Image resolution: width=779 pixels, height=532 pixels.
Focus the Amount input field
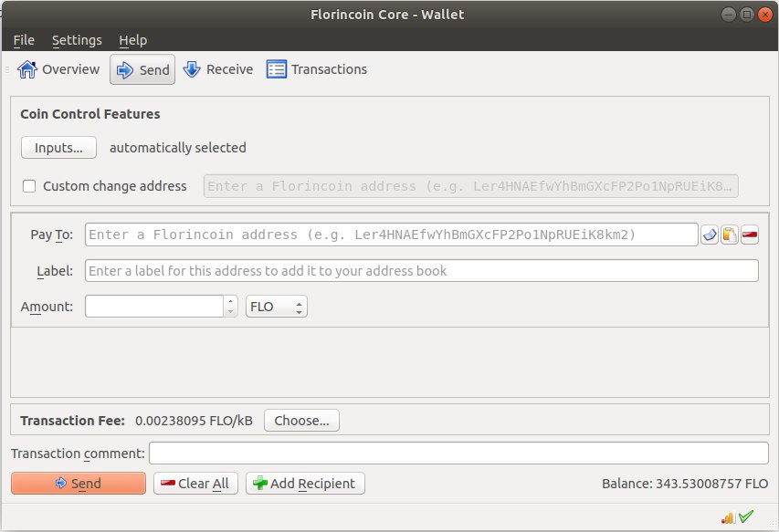tap(154, 307)
